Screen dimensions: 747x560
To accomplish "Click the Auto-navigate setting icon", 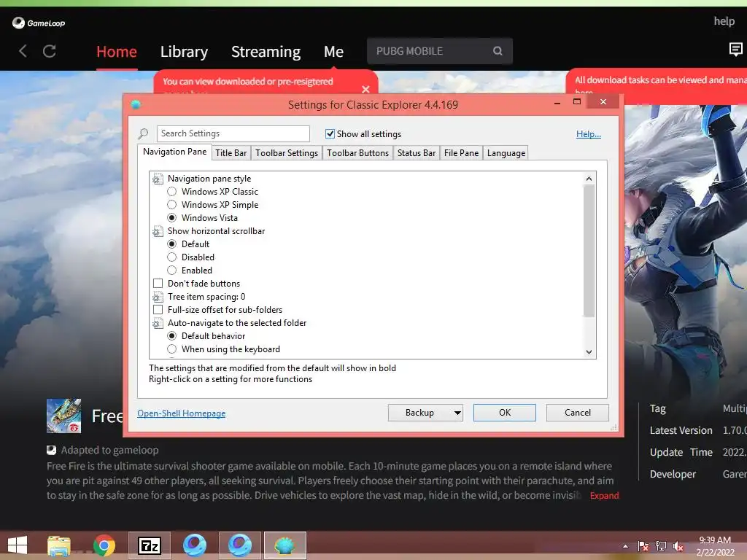I will (x=158, y=323).
